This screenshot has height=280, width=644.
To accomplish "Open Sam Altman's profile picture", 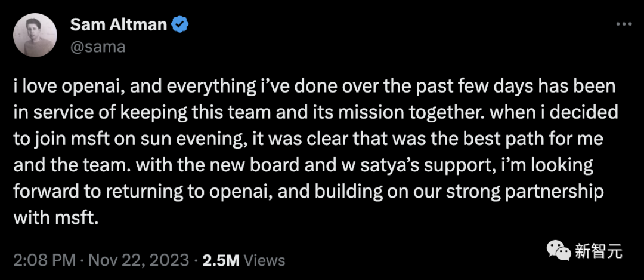I will point(36,36).
